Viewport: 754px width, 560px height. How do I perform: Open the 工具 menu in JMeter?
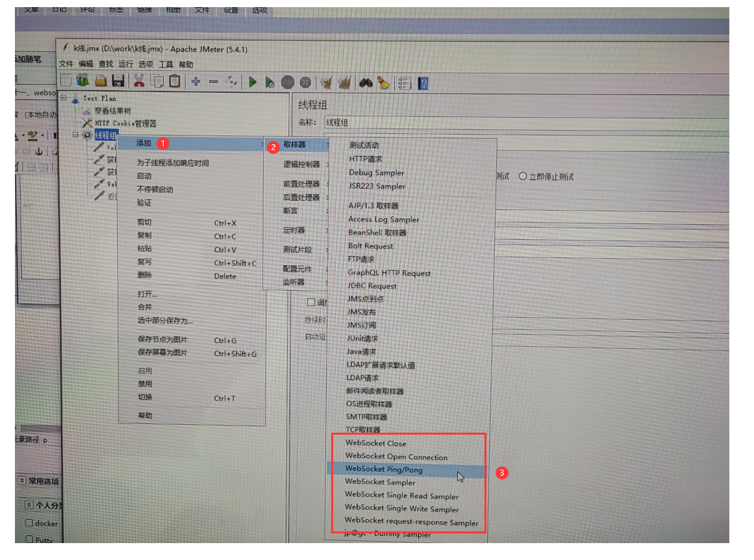click(x=166, y=64)
